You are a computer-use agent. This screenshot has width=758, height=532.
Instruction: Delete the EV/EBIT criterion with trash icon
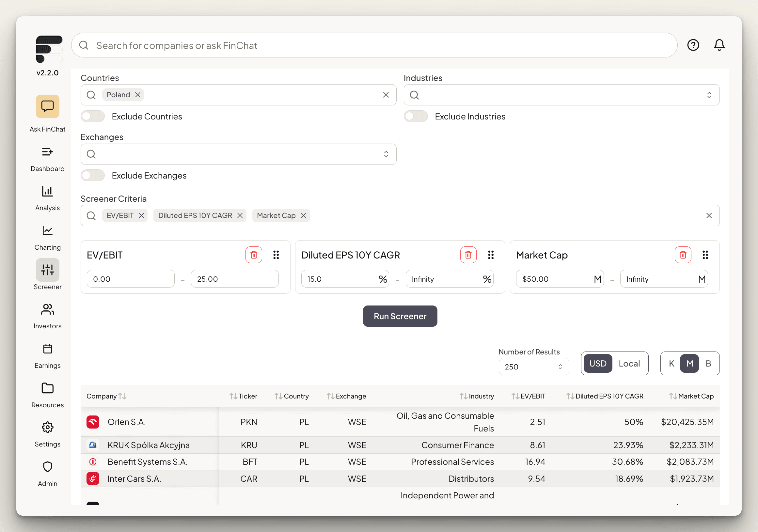(254, 255)
